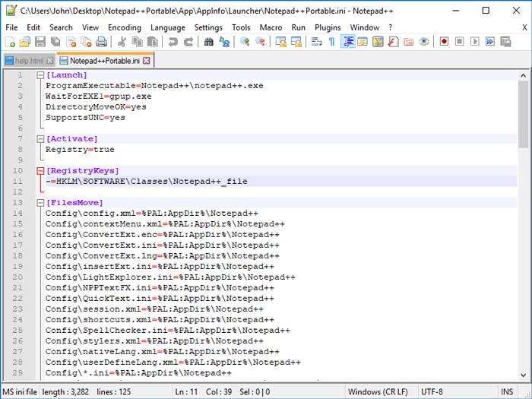This screenshot has width=532, height=399.
Task: Toggle Word Wrap icon
Action: 317,42
